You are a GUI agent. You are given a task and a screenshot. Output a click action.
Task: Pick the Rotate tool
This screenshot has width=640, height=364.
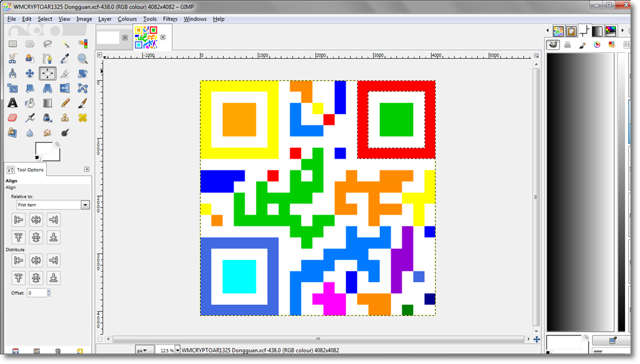tap(82, 73)
